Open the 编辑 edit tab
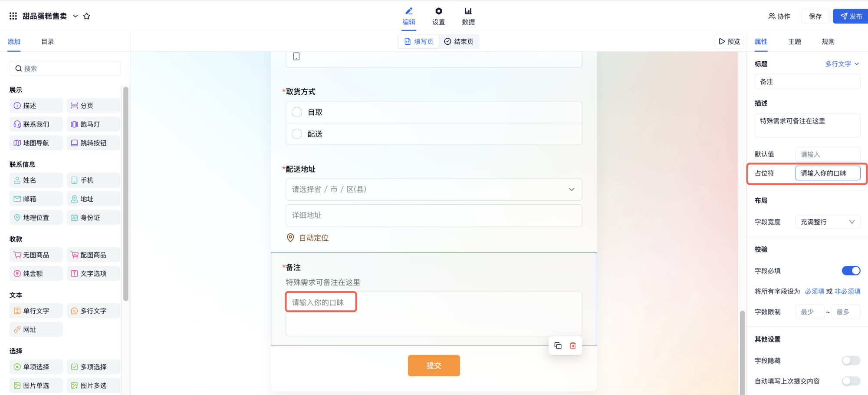868x395 pixels. pyautogui.click(x=409, y=17)
